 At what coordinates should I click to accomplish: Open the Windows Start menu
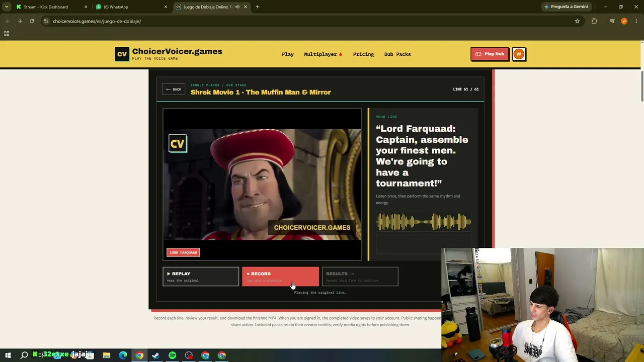8,355
